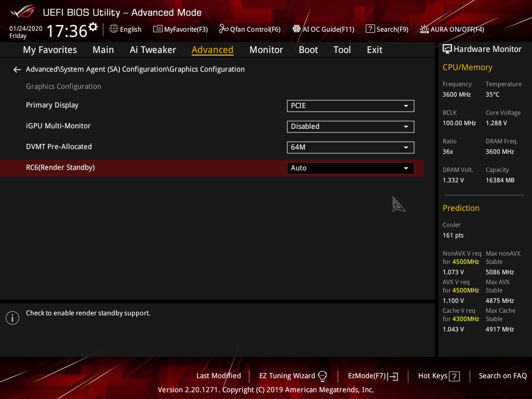Open time settings gear icon
This screenshot has width=532, height=399.
point(93,26)
